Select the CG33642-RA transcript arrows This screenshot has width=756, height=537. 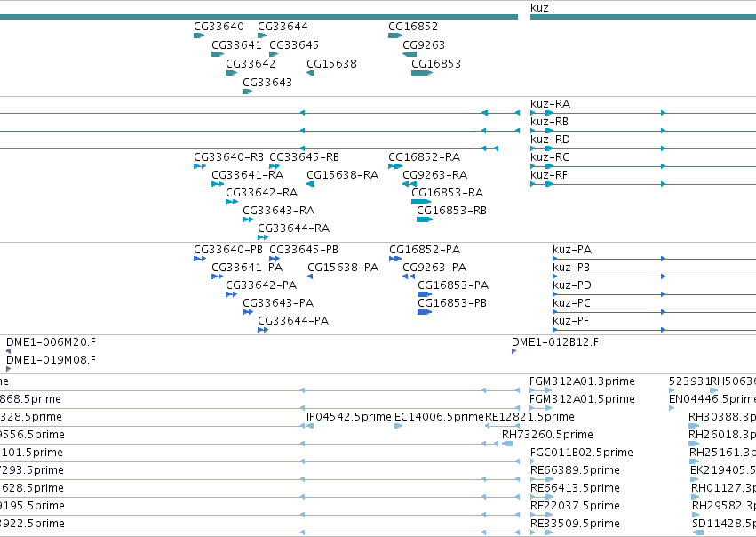coord(232,202)
